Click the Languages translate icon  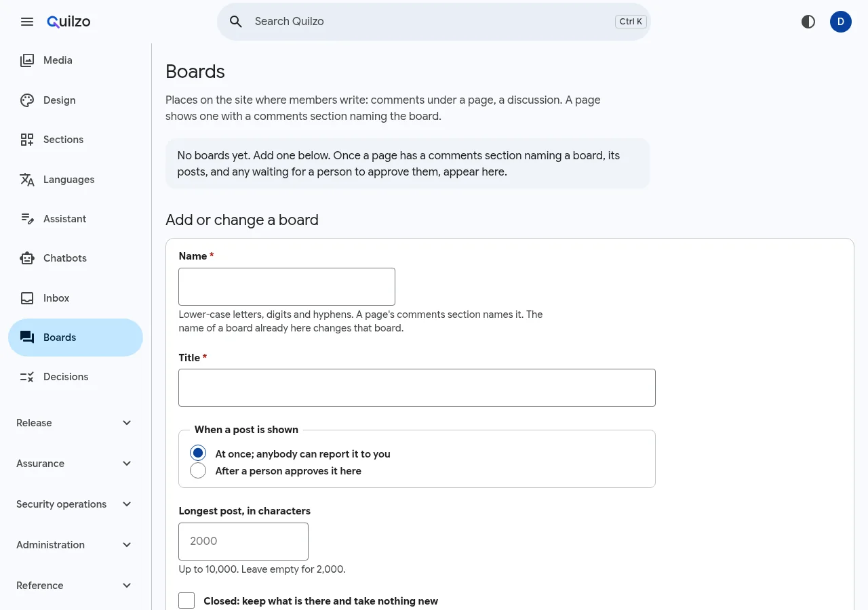27,180
